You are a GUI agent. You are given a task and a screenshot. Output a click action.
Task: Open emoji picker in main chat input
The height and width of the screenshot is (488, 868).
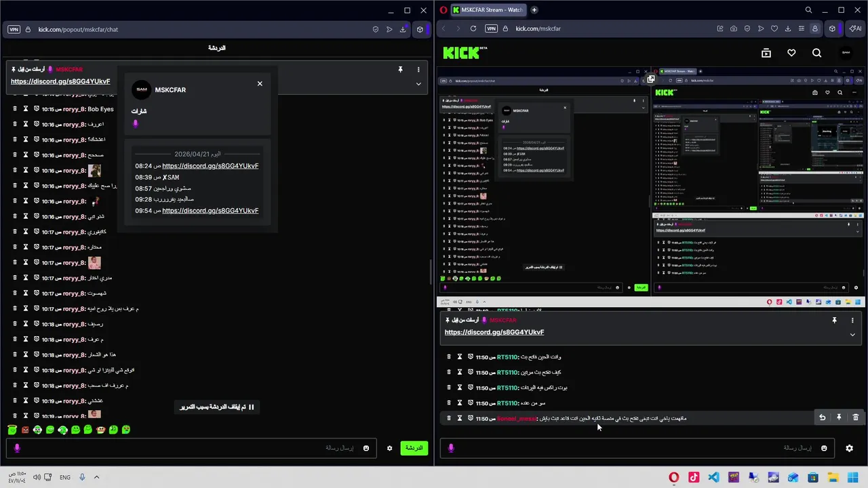coord(824,448)
